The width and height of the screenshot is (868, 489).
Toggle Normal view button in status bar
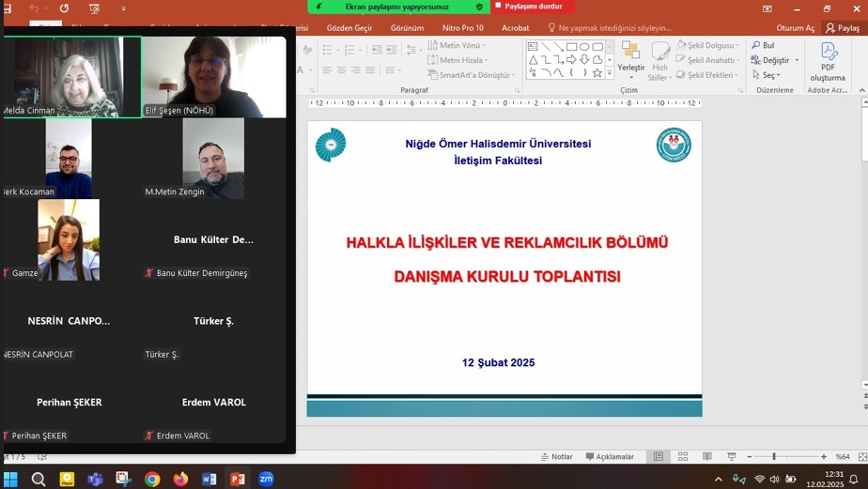(659, 457)
